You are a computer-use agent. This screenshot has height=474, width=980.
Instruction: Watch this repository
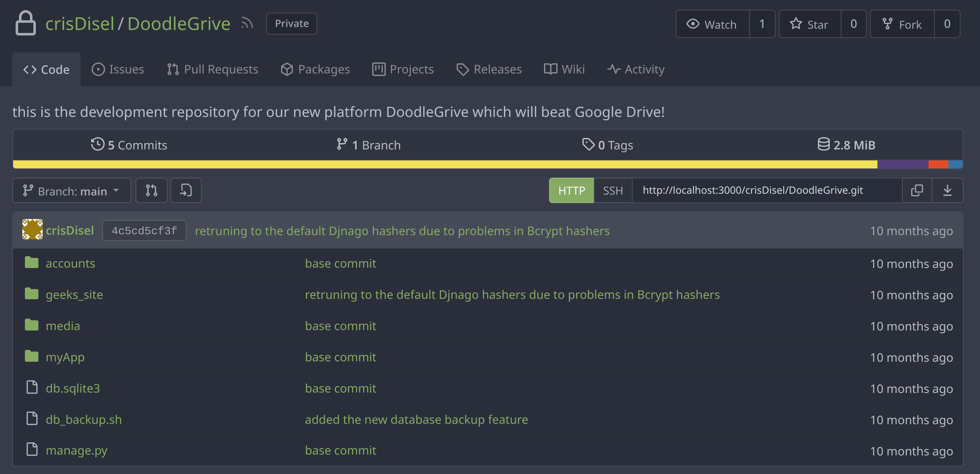click(713, 24)
